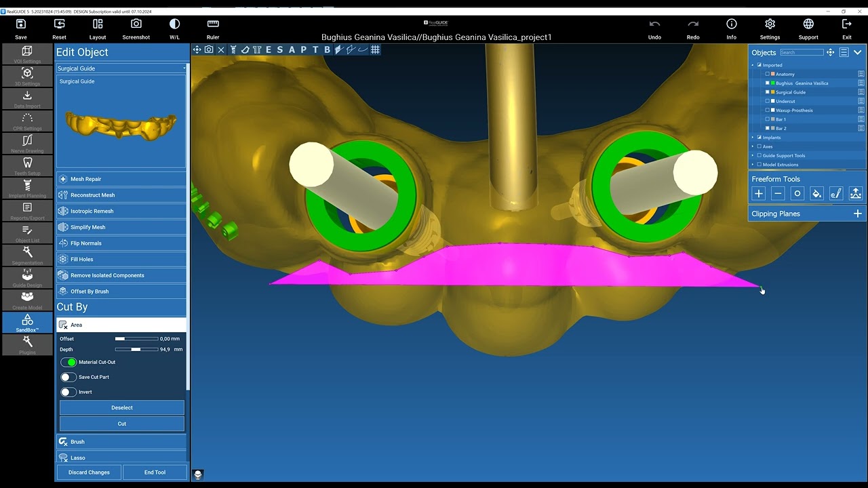
Task: Click the X icon in viewport toolbar
Action: pyautogui.click(x=221, y=49)
